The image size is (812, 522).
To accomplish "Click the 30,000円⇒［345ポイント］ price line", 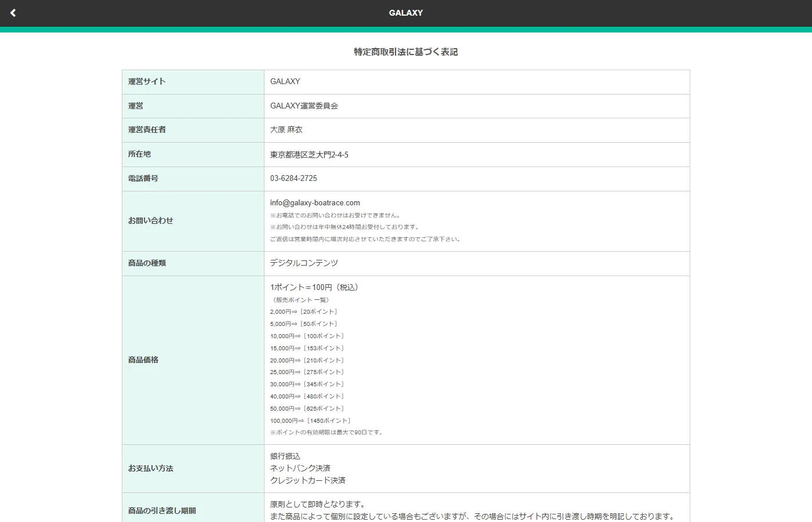I will (307, 385).
